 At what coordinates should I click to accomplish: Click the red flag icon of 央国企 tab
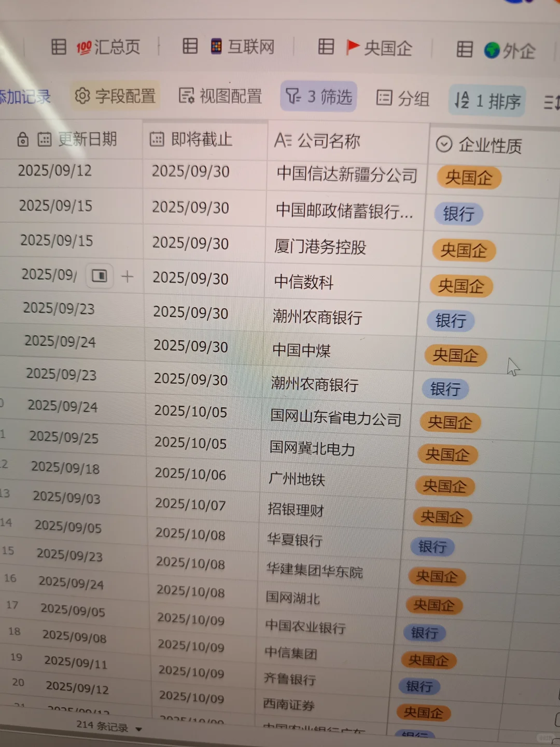coord(353,47)
